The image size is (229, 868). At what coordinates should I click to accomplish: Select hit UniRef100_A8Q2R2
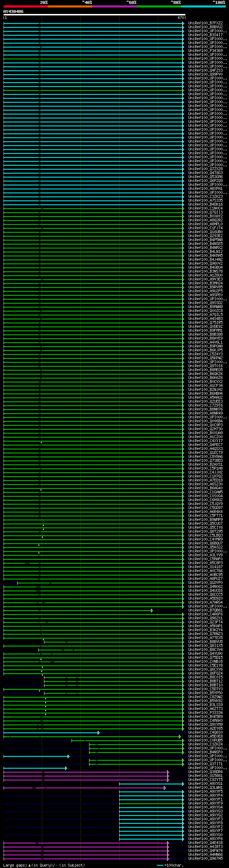point(205,220)
